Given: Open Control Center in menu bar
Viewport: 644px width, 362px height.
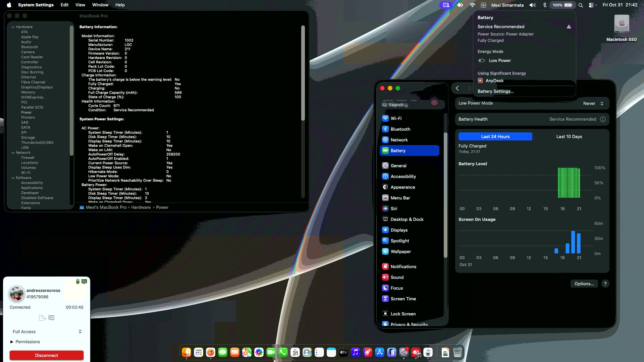Looking at the screenshot, I should (592, 5).
